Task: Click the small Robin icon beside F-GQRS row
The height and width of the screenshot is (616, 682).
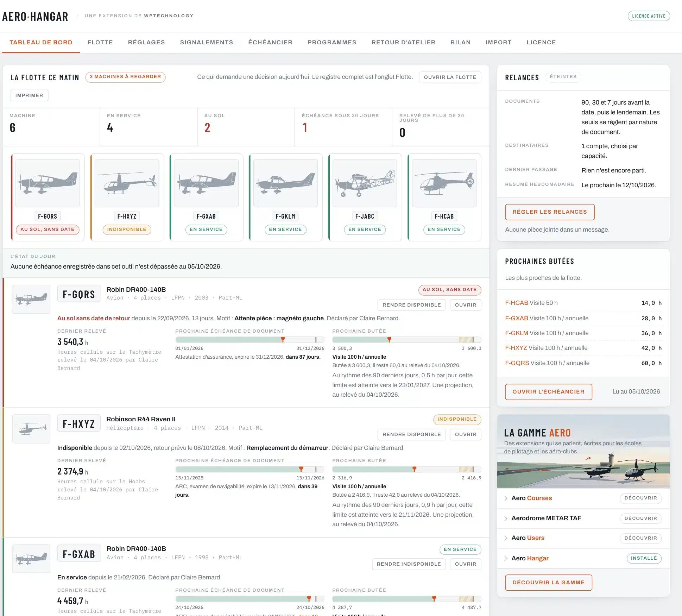Action: [31, 299]
